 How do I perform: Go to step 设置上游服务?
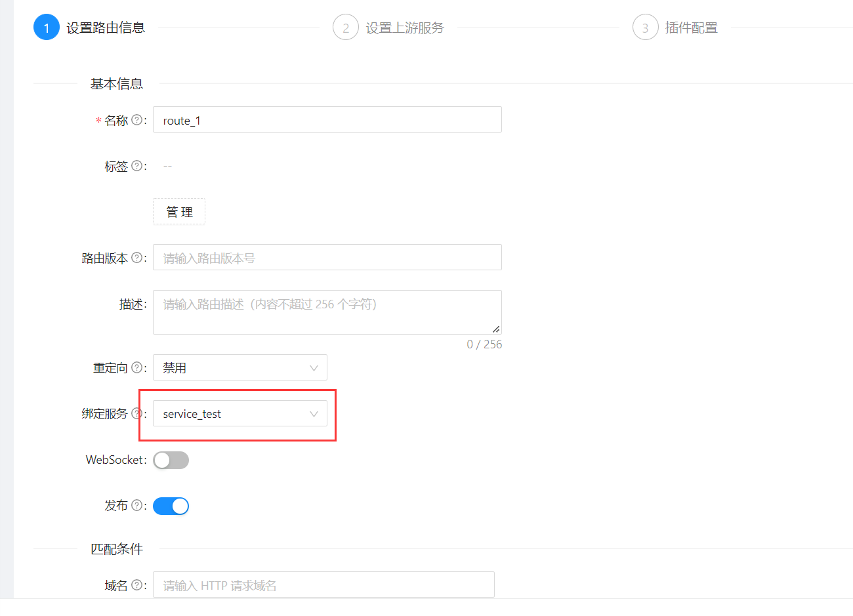[405, 28]
